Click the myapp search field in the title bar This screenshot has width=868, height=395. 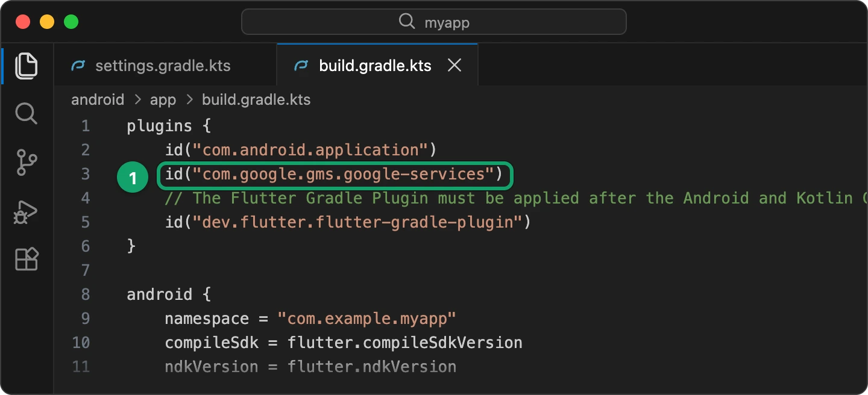coord(434,22)
